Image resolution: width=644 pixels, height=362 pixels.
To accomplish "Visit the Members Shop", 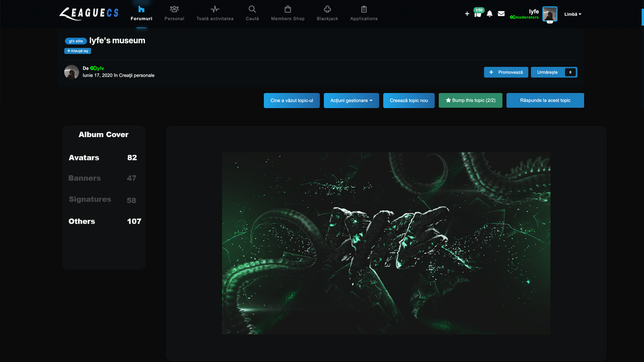I will click(x=288, y=14).
